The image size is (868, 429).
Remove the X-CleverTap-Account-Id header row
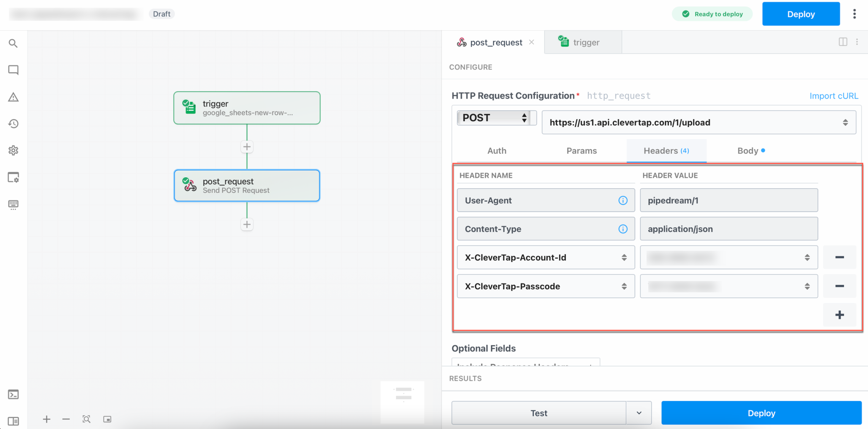click(840, 257)
